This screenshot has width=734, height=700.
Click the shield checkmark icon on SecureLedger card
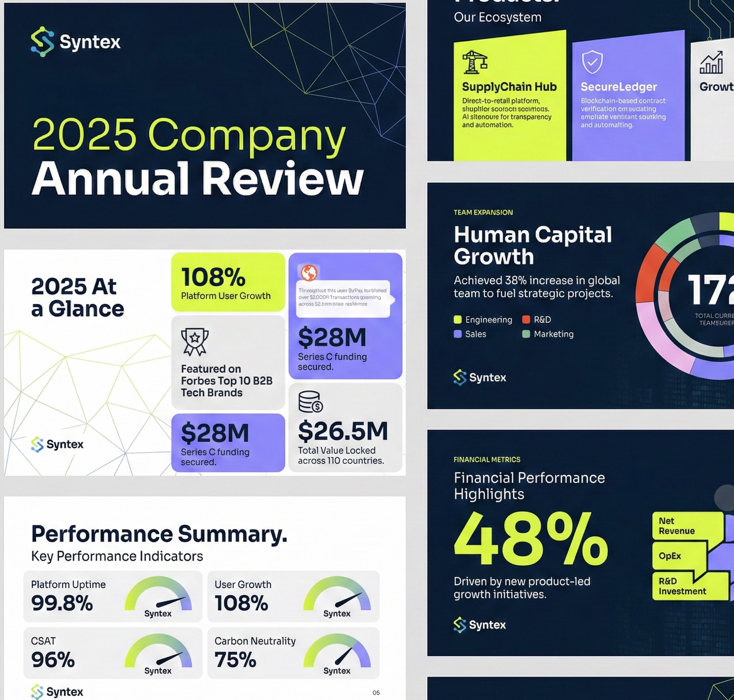tap(592, 62)
